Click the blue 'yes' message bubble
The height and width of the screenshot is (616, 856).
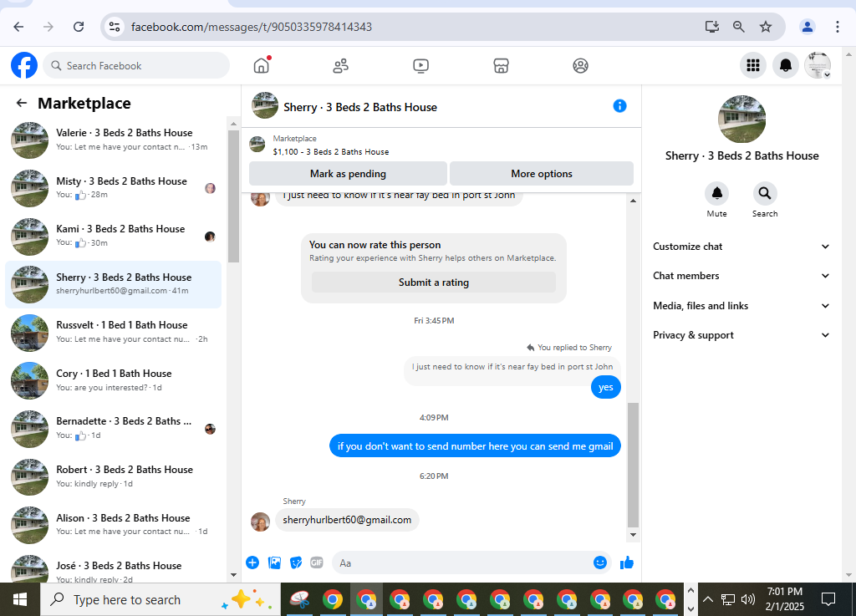point(606,387)
